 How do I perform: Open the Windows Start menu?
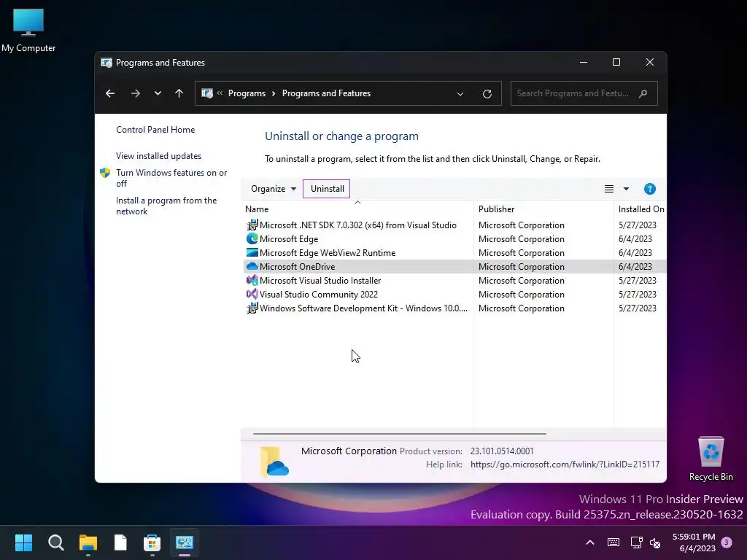[x=23, y=542]
